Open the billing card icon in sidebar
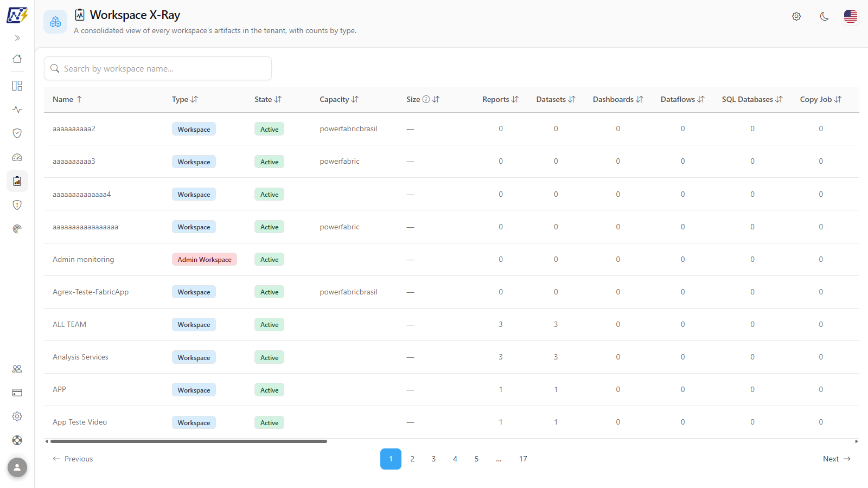 [17, 393]
